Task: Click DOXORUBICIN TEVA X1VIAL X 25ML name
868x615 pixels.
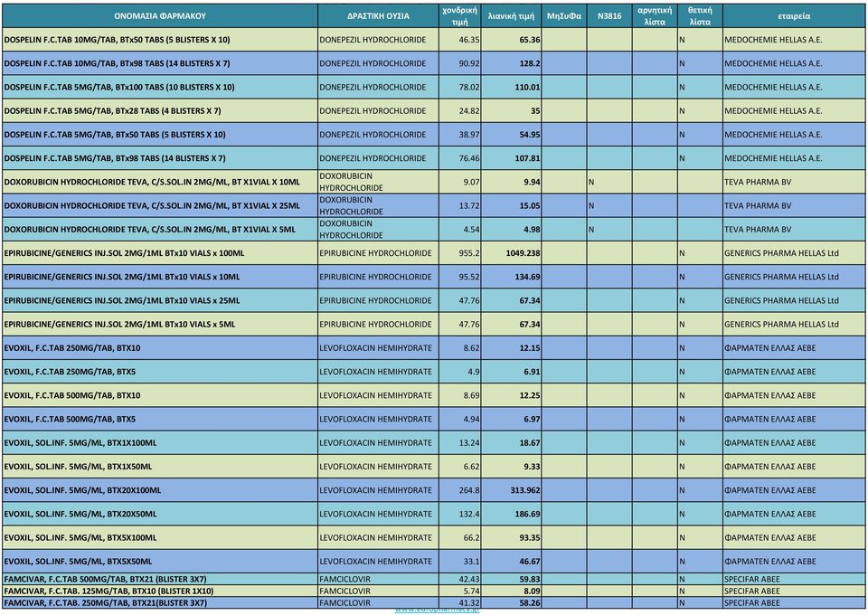Action: tap(152, 206)
